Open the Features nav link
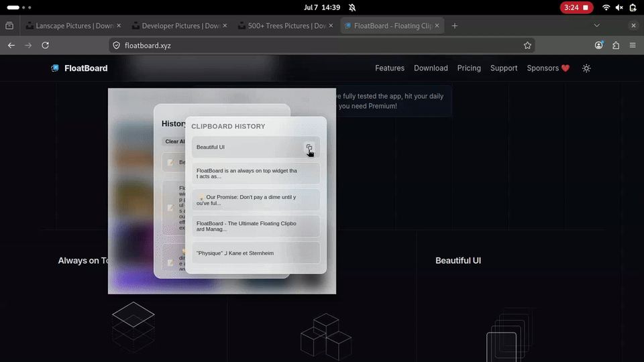 389,68
